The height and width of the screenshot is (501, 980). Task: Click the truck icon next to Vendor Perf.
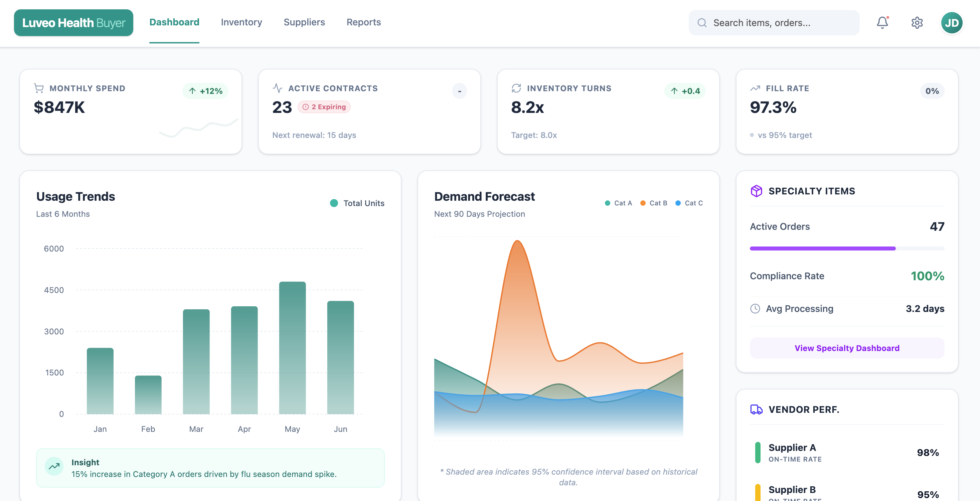click(x=756, y=410)
